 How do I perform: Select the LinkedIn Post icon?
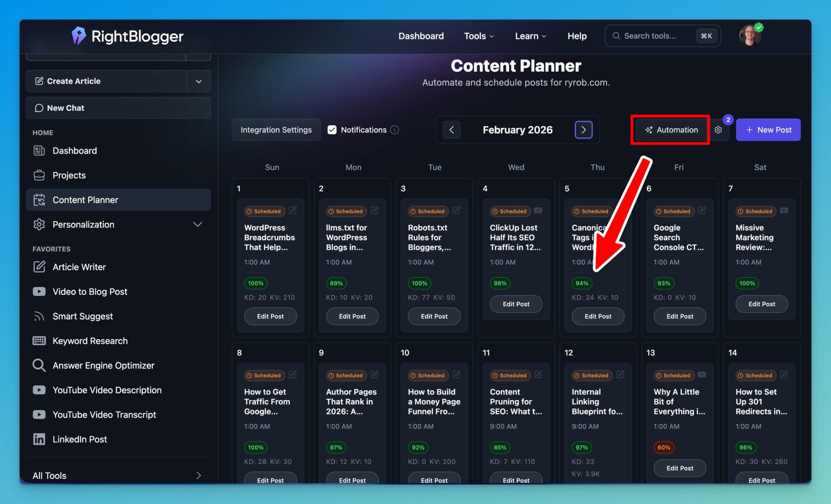(39, 439)
